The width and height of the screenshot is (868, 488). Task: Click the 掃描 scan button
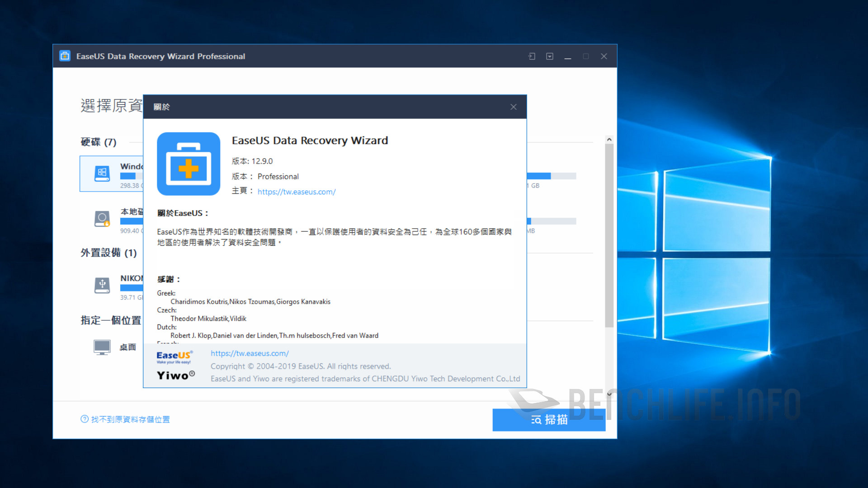click(549, 420)
